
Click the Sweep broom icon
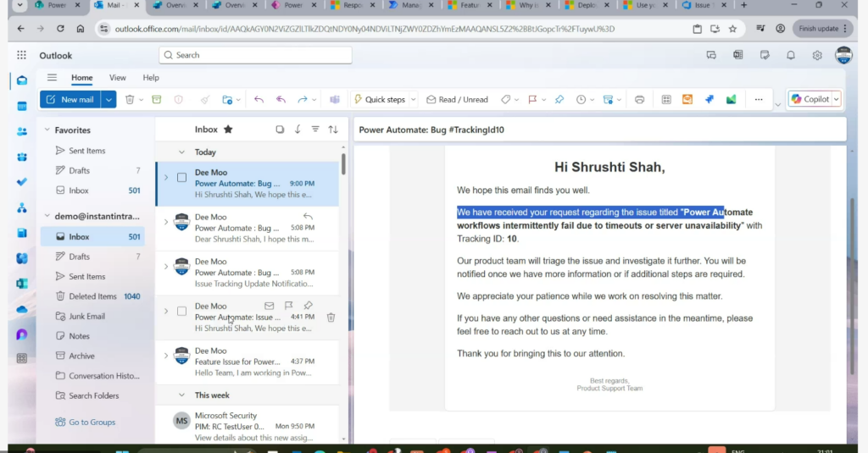click(x=205, y=100)
